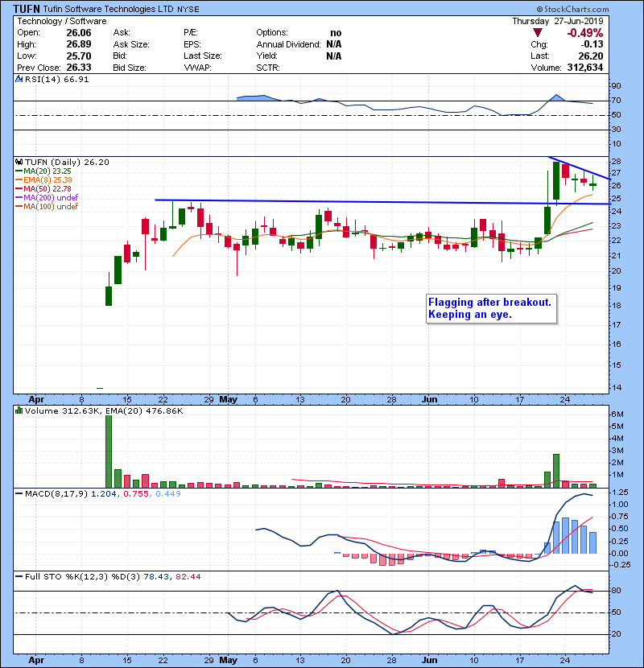Image resolution: width=644 pixels, height=668 pixels.
Task: Click Tufin Software Technologies LTD company name
Action: point(108,9)
